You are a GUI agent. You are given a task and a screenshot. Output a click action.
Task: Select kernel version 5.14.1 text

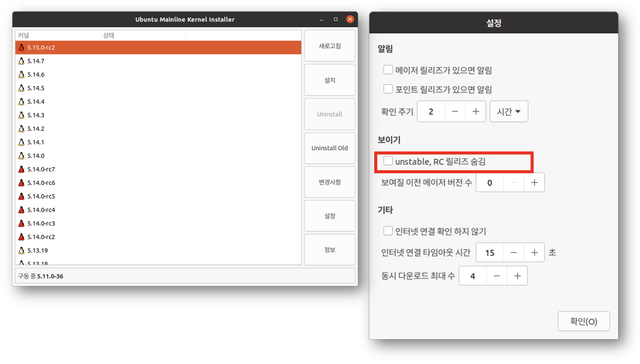(35, 142)
